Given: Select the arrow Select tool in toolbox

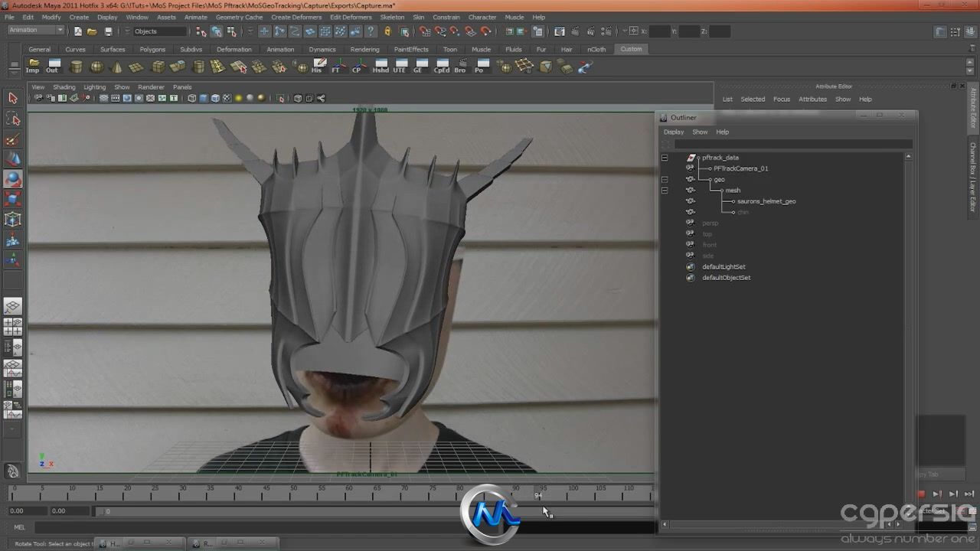Looking at the screenshot, I should (13, 98).
